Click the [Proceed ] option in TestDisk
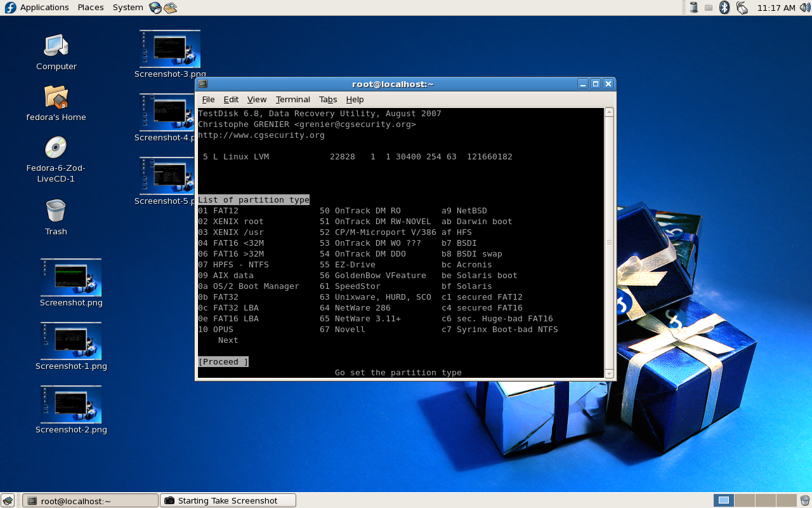This screenshot has width=812, height=508. (223, 361)
